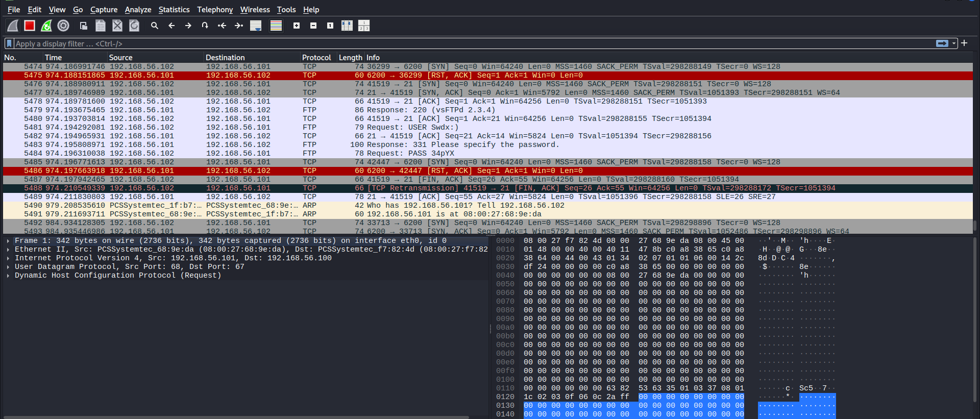Open capture options gear icon
This screenshot has width=980, height=419.
(x=63, y=26)
